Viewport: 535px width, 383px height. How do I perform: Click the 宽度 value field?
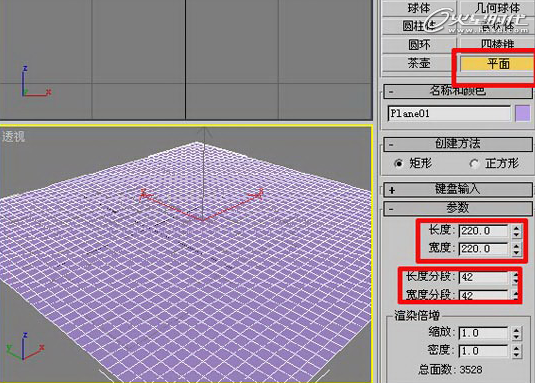484,249
